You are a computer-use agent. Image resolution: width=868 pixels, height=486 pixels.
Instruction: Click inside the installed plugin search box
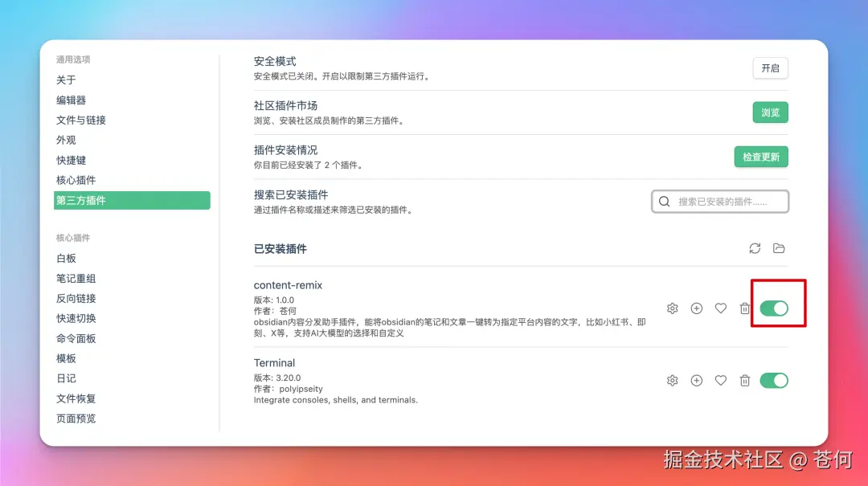pos(723,201)
